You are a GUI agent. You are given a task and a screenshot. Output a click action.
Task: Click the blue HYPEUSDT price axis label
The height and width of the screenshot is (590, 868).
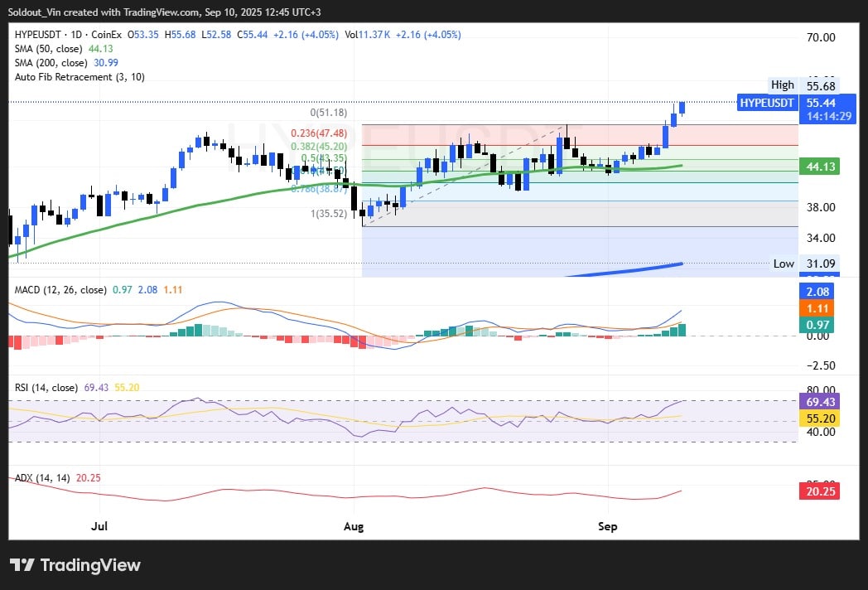(x=767, y=103)
